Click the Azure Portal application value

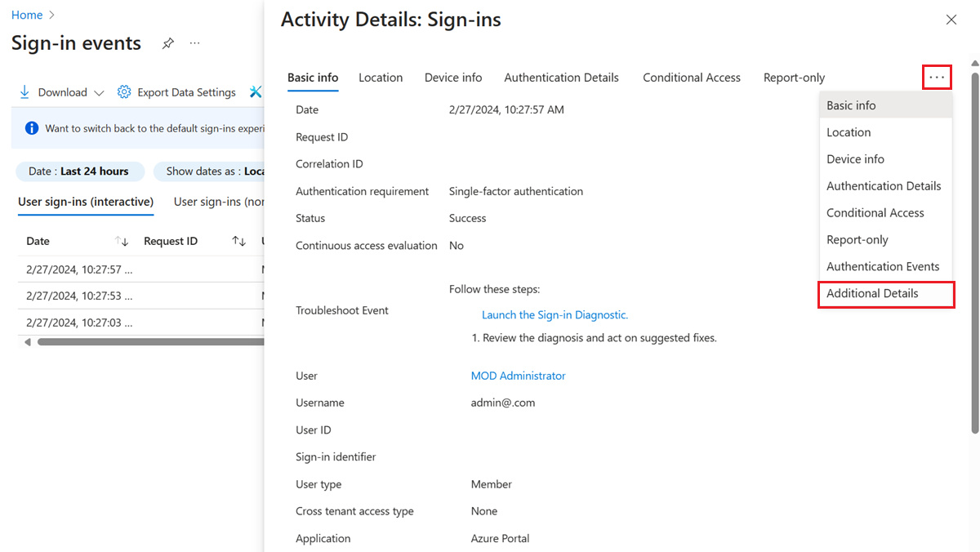pyautogui.click(x=500, y=538)
